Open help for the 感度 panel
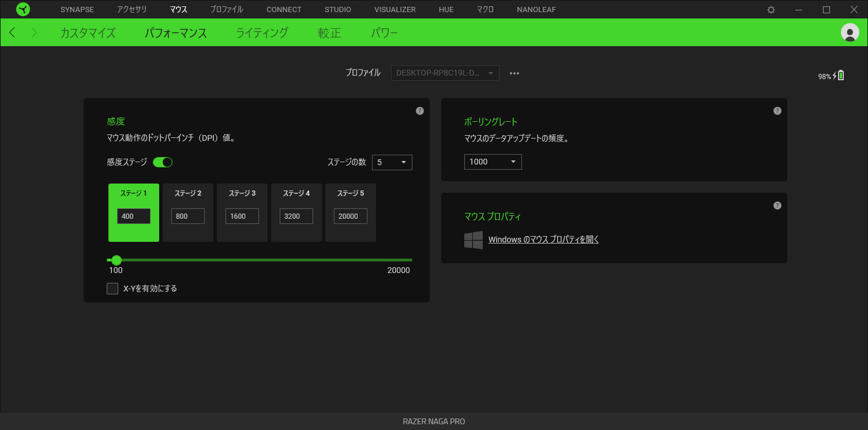 tap(420, 111)
